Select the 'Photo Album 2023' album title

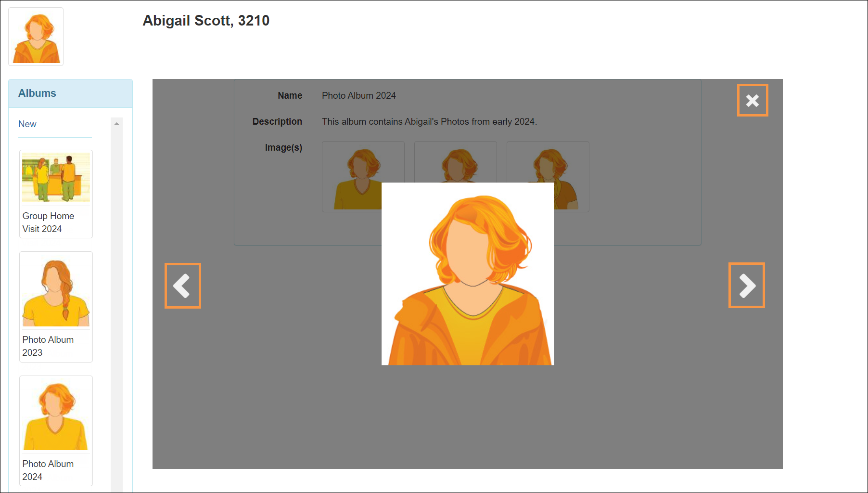48,346
